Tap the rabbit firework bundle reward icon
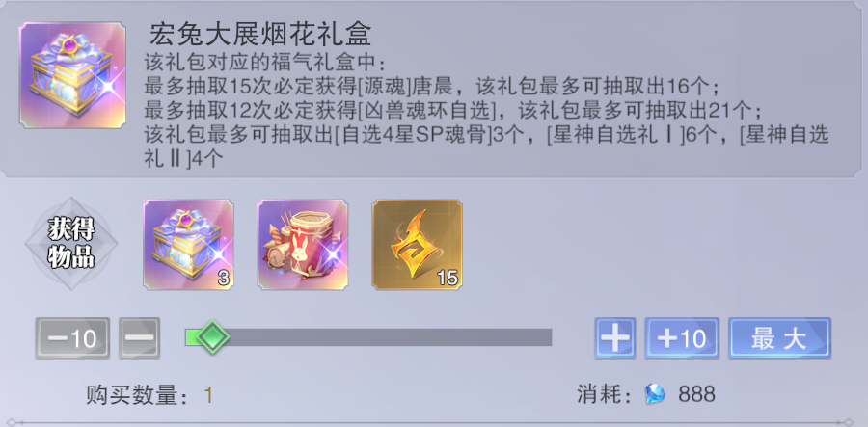Image resolution: width=868 pixels, height=427 pixels. pos(303,245)
